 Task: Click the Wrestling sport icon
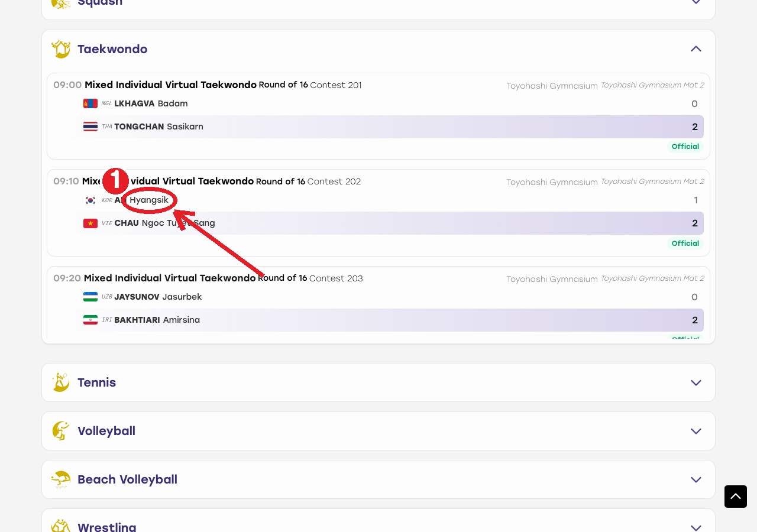point(61,526)
